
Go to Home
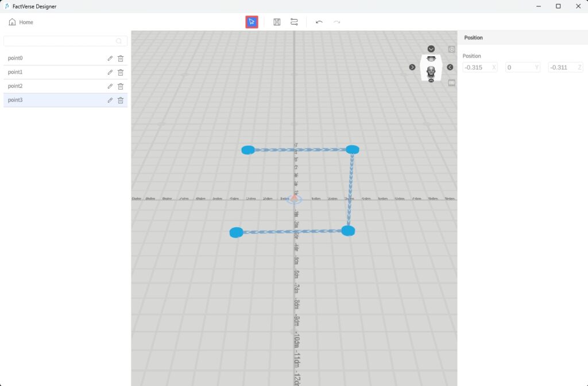pyautogui.click(x=20, y=22)
